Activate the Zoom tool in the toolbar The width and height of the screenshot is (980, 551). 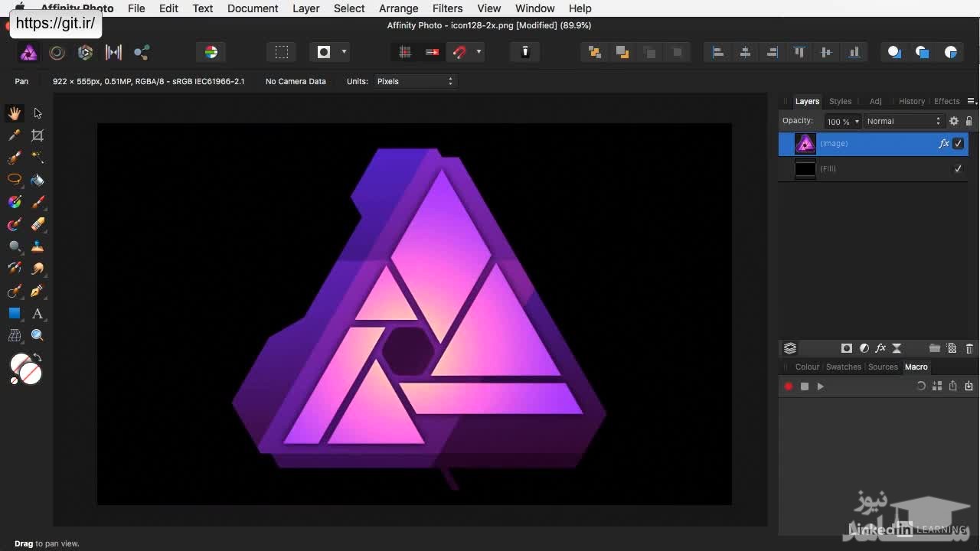[x=37, y=334]
